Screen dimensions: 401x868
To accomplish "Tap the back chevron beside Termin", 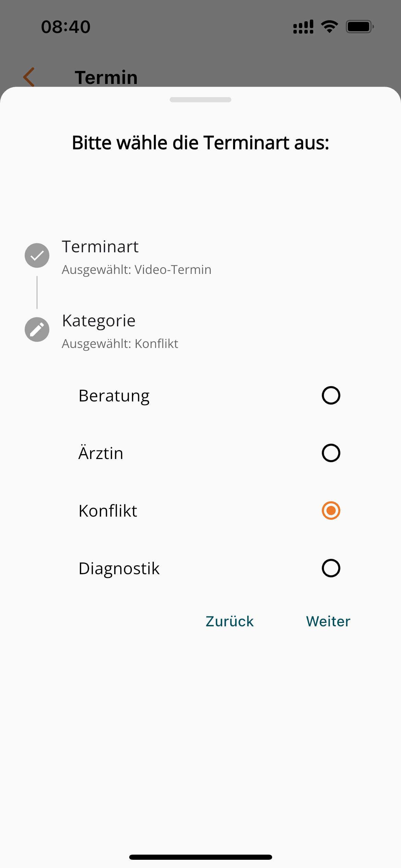I will click(x=29, y=77).
